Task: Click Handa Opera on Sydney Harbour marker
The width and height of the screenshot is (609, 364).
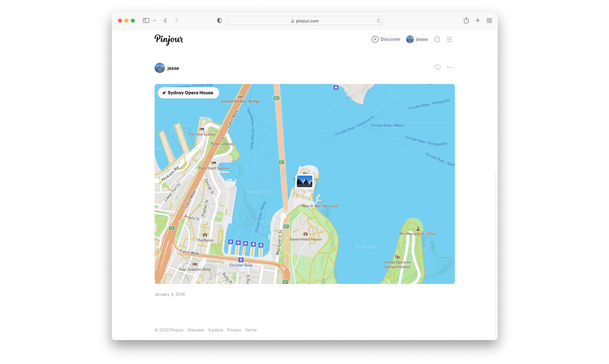Action: 397,257
